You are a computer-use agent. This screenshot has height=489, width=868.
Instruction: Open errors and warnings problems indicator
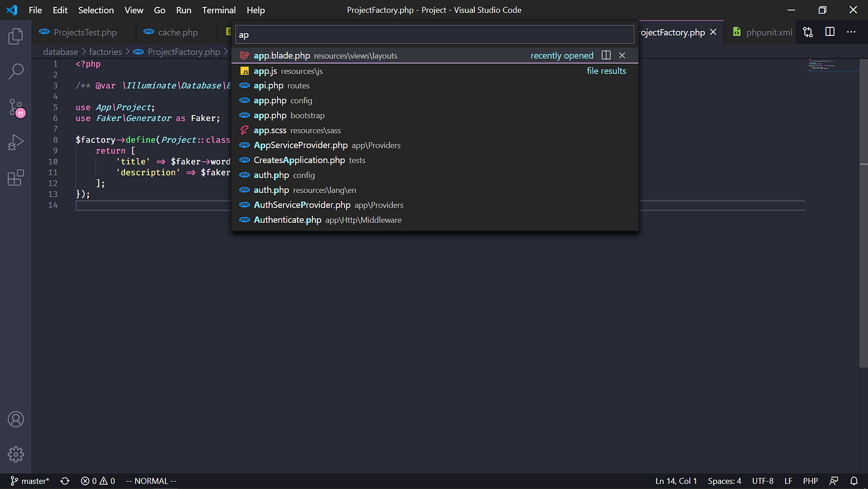click(x=98, y=481)
